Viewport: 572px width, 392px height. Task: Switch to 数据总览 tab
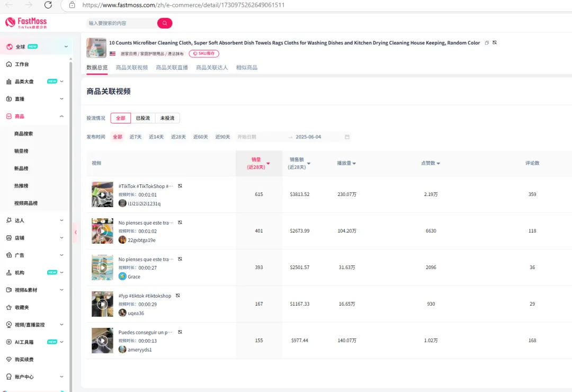click(97, 67)
